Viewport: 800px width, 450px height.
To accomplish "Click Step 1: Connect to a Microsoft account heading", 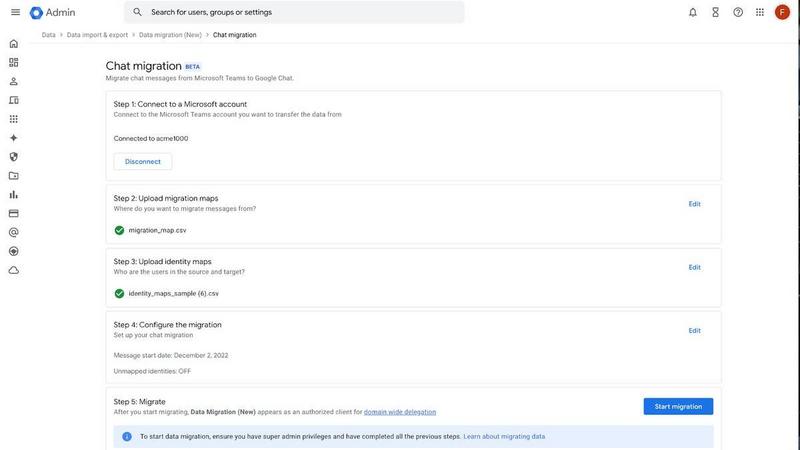I will [x=180, y=104].
